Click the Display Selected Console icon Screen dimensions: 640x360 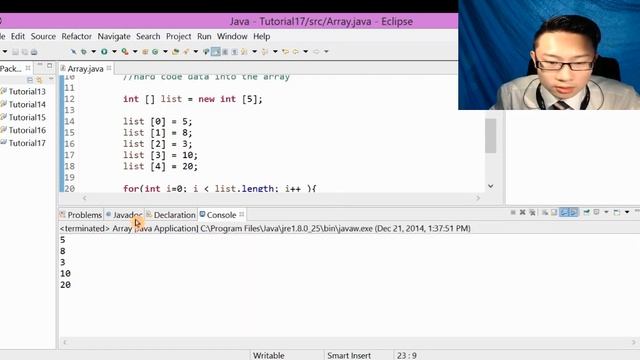click(596, 212)
